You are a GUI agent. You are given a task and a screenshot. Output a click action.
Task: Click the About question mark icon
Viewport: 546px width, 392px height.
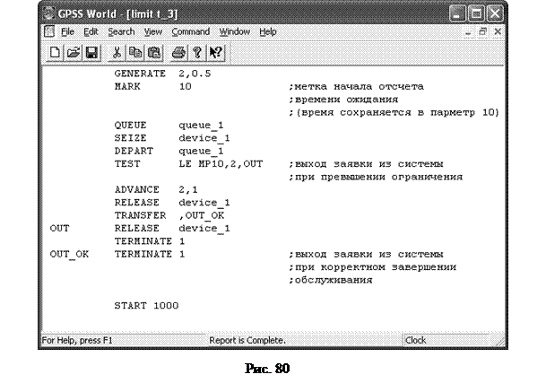[x=197, y=53]
